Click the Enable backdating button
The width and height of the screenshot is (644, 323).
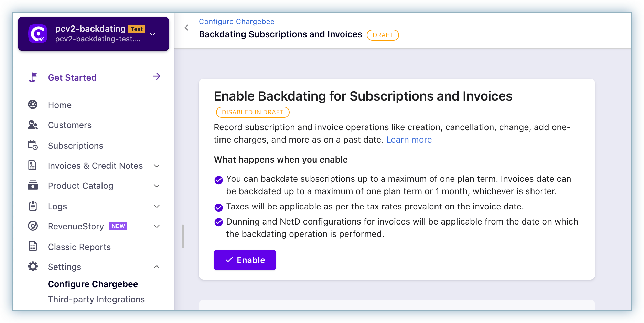point(245,260)
